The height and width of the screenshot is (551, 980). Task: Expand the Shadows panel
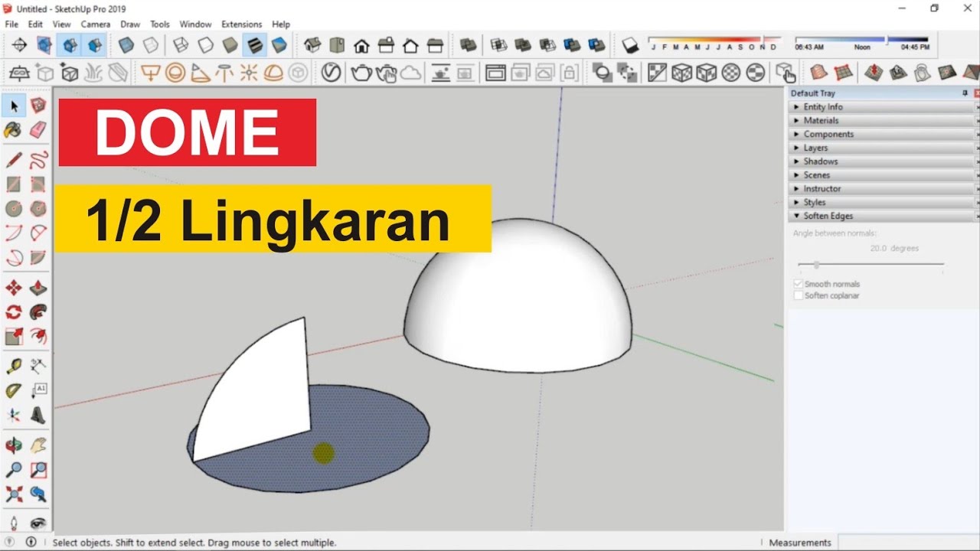point(883,161)
